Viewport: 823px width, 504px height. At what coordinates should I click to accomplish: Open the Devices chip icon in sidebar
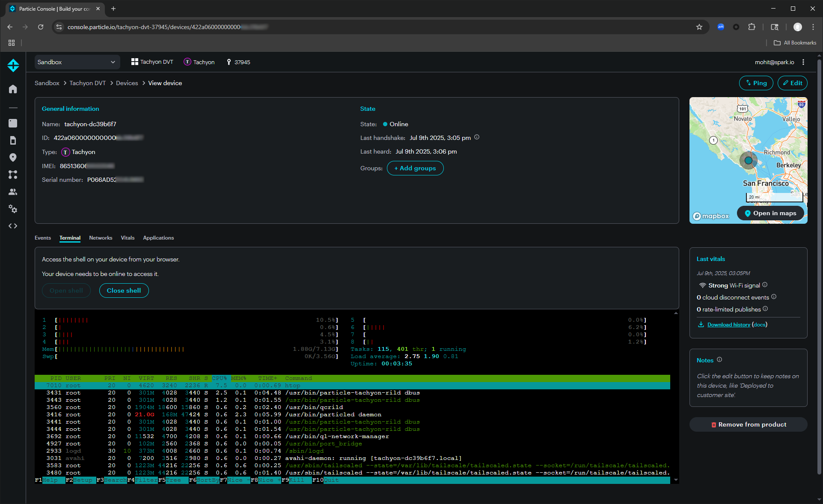click(x=13, y=123)
